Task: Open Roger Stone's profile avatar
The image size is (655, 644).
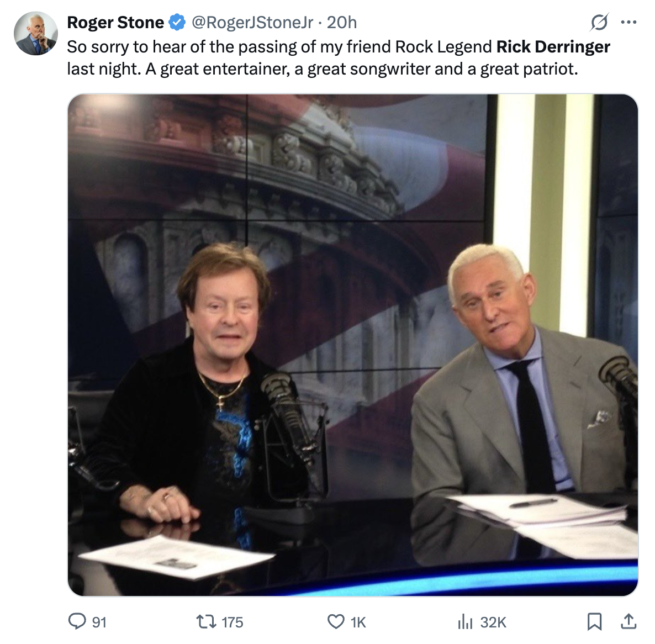Action: coord(36,33)
